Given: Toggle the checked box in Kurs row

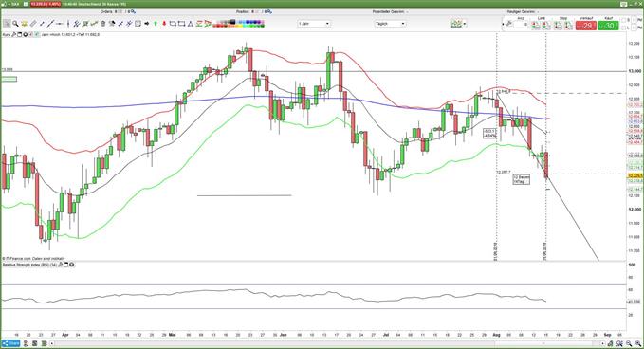Looking at the screenshot, I should [x=36, y=34].
